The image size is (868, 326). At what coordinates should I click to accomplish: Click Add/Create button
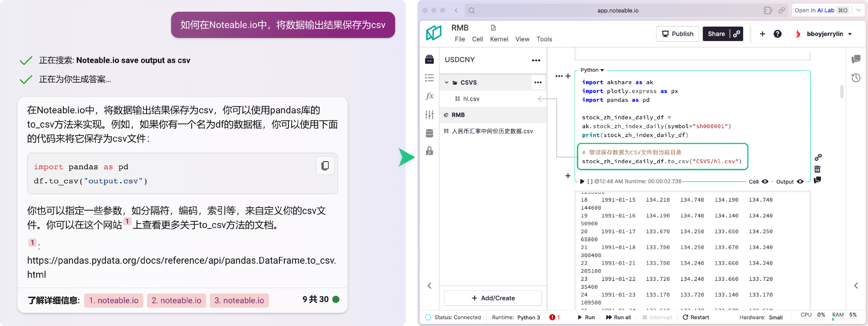[x=493, y=298]
